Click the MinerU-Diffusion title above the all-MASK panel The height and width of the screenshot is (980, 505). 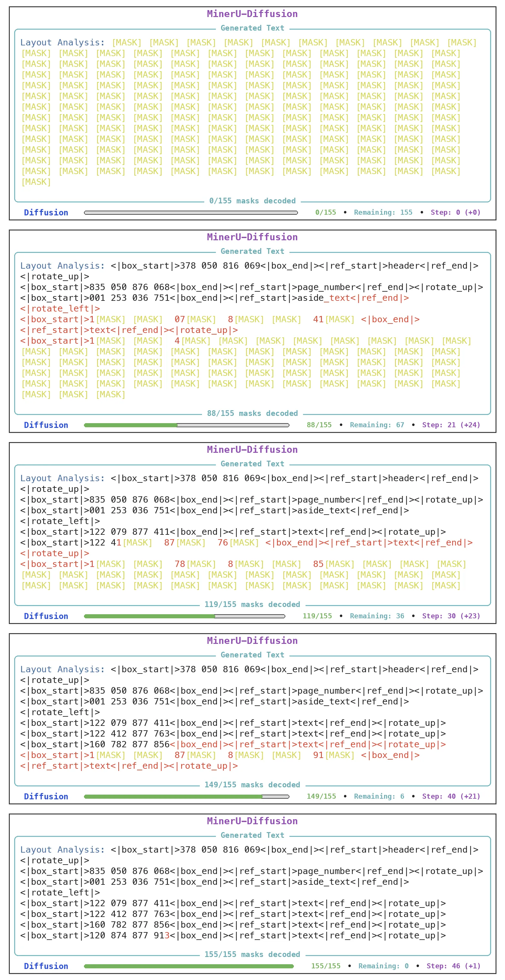tap(252, 14)
